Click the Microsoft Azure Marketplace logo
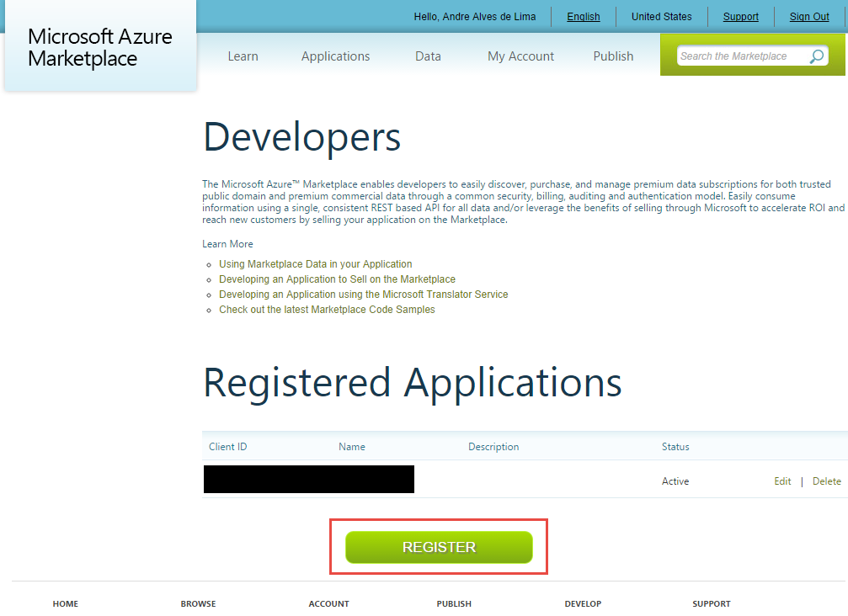848x616 pixels. [100, 48]
